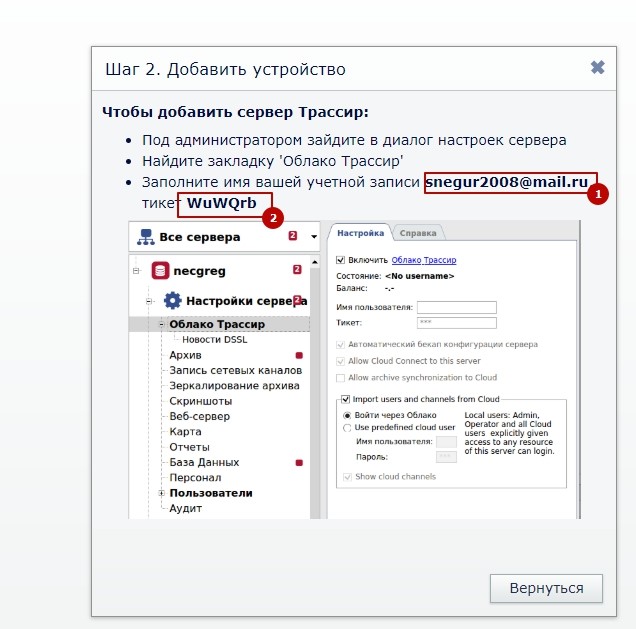The height and width of the screenshot is (629, 636).
Task: Click the Все сервера network icon
Action: pos(146,237)
